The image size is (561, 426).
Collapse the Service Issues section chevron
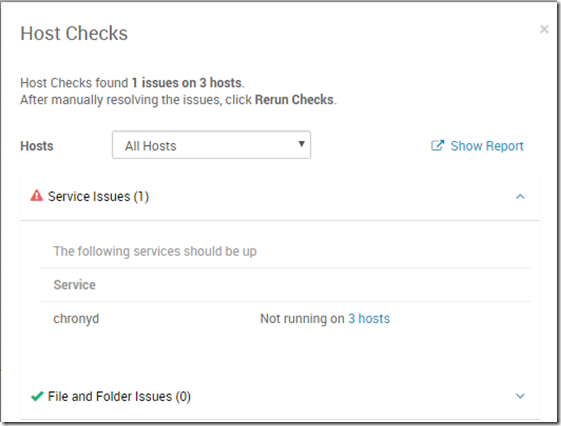tap(520, 196)
